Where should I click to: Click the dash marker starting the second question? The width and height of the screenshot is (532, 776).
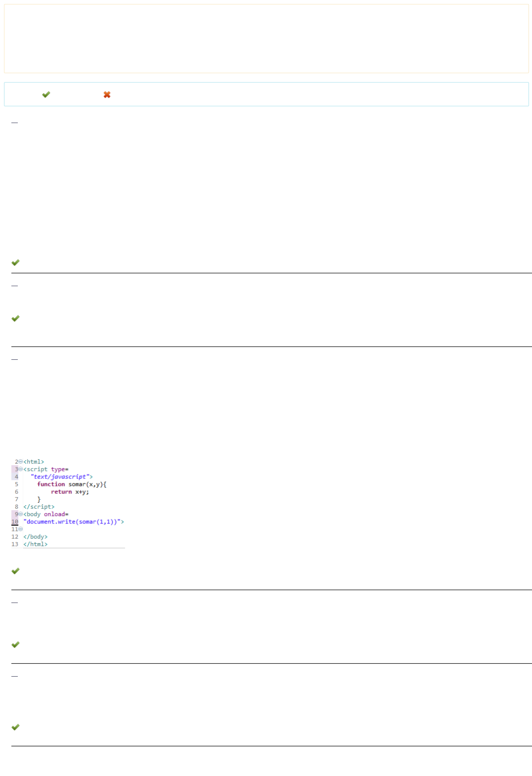(x=14, y=286)
